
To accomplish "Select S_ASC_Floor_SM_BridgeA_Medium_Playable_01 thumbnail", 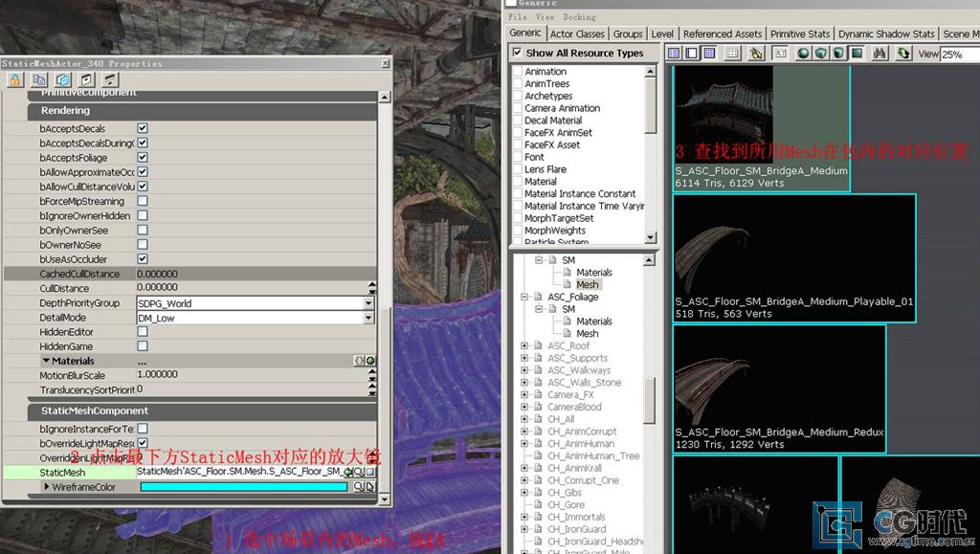I will (x=794, y=258).
